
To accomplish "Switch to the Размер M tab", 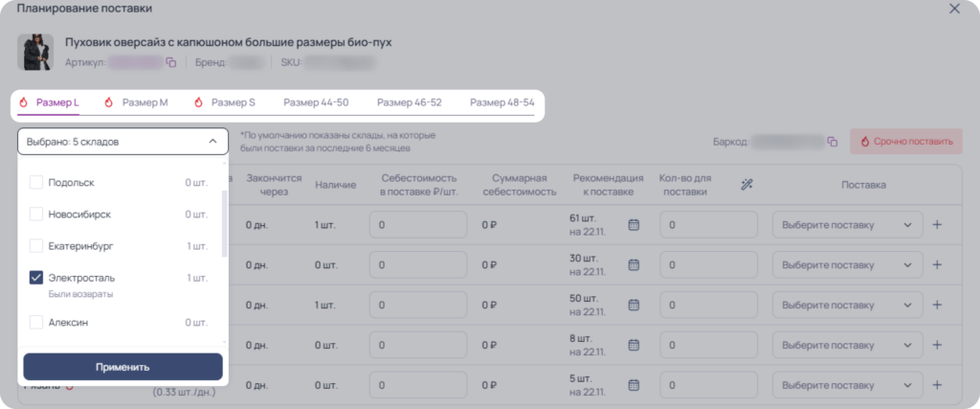I will (136, 102).
